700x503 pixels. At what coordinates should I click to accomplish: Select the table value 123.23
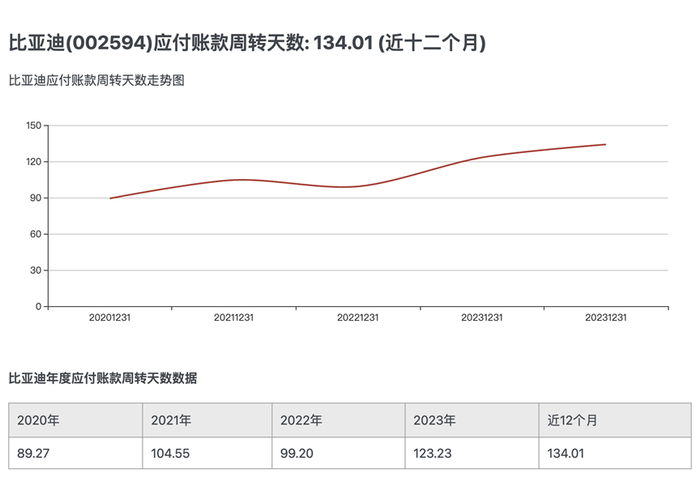(432, 453)
